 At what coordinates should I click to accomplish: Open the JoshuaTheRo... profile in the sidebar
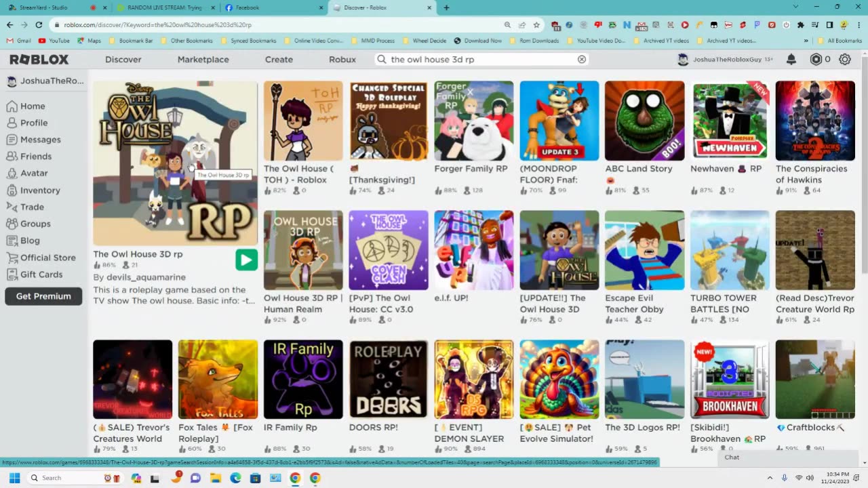pyautogui.click(x=45, y=81)
